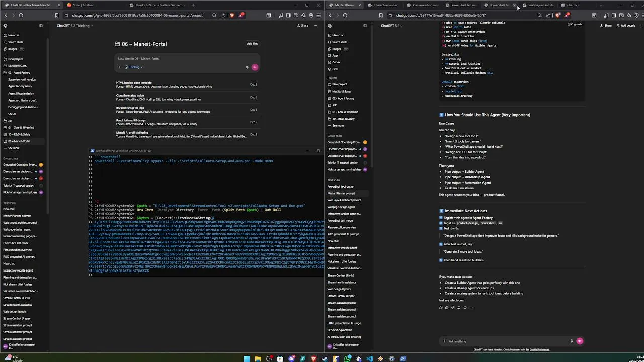Image resolution: width=644 pixels, height=362 pixels.
Task: Click thumbs up on the right chat response
Action: tap(447, 307)
